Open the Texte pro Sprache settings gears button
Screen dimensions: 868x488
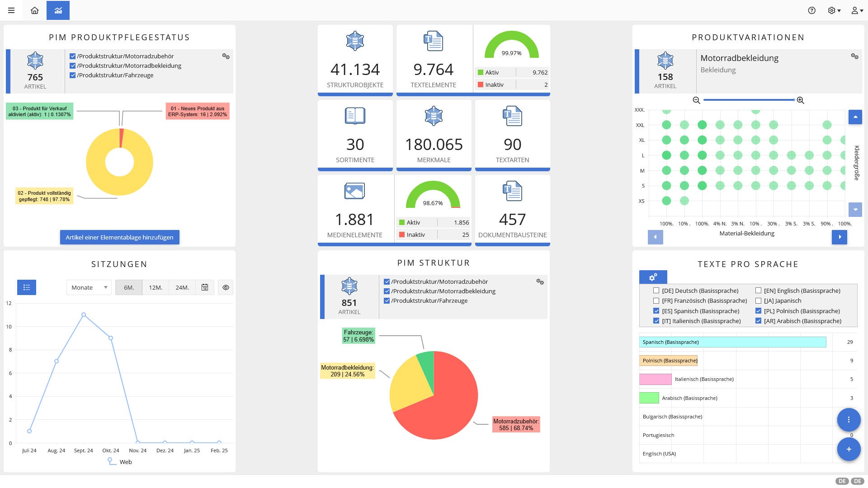pos(653,277)
